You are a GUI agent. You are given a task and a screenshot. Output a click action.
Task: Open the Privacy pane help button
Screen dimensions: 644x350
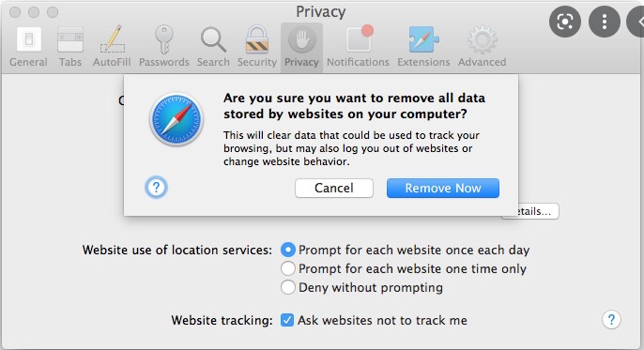(x=611, y=319)
